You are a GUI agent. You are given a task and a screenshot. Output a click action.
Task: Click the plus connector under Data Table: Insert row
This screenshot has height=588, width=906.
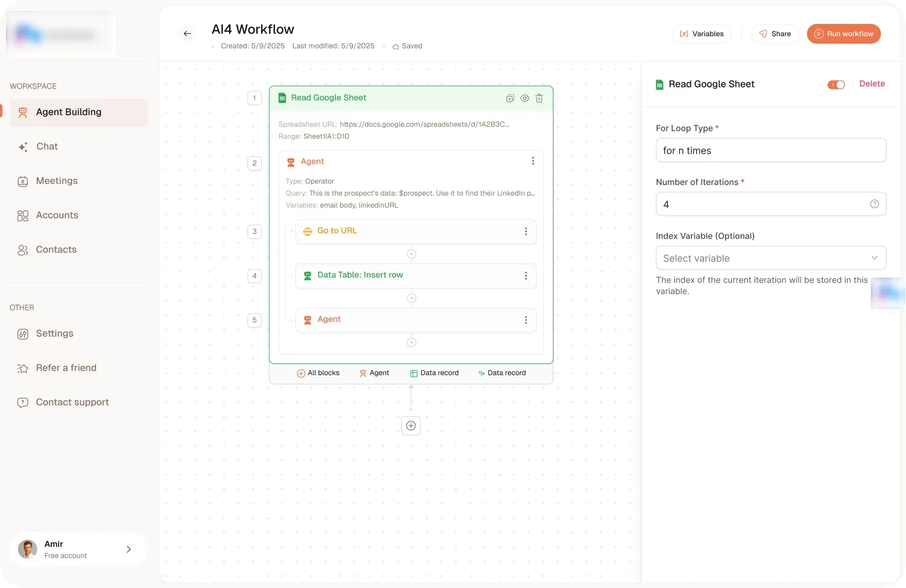click(411, 298)
